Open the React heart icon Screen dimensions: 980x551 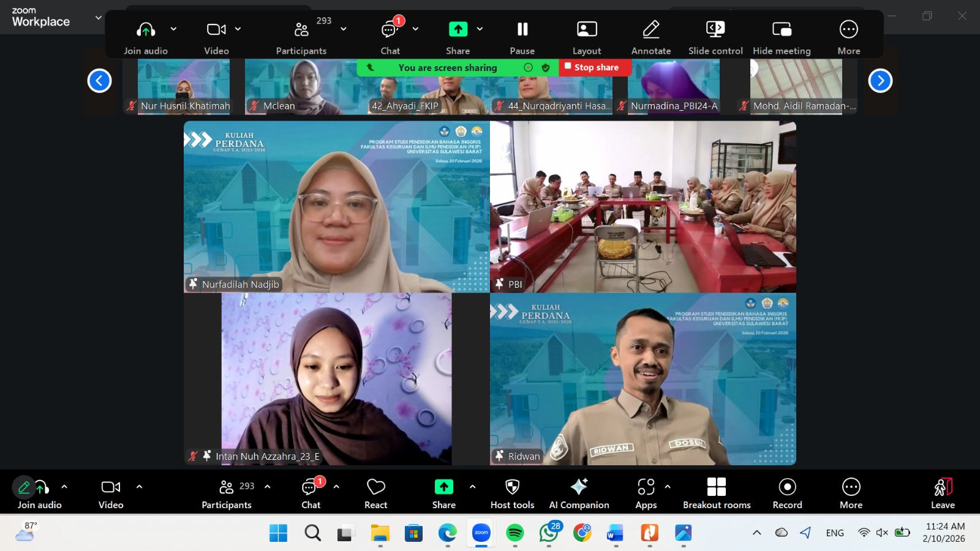[x=375, y=487]
